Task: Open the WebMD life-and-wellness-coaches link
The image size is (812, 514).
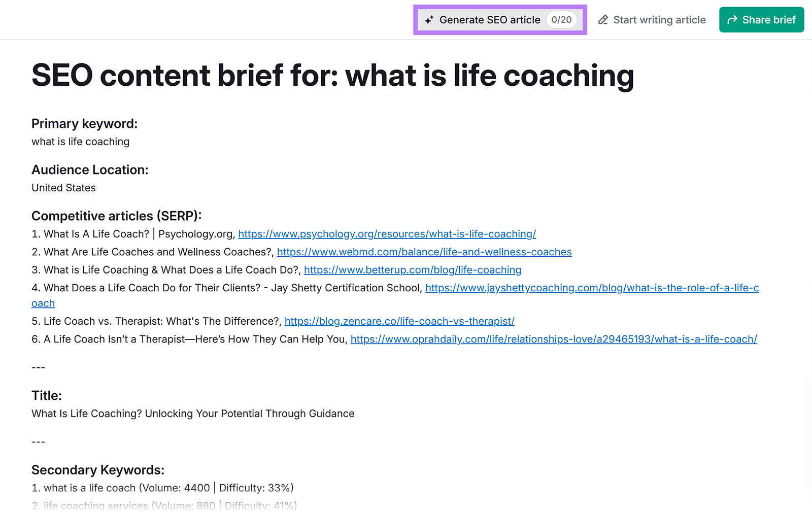Action: pos(424,252)
